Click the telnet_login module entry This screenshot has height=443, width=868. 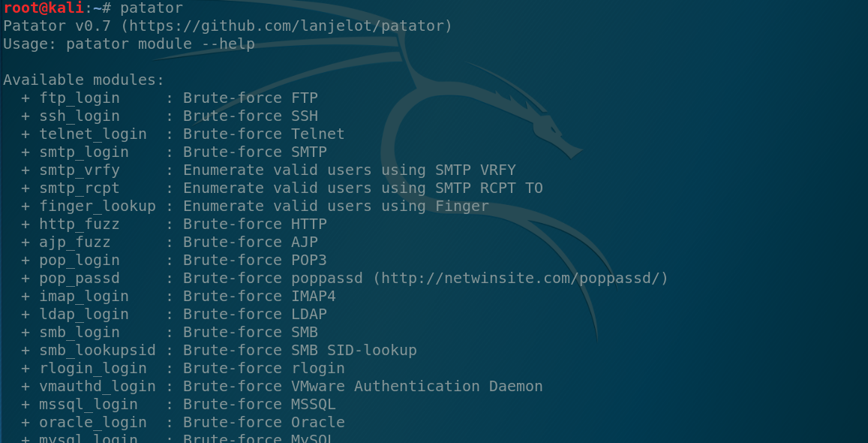click(x=93, y=134)
